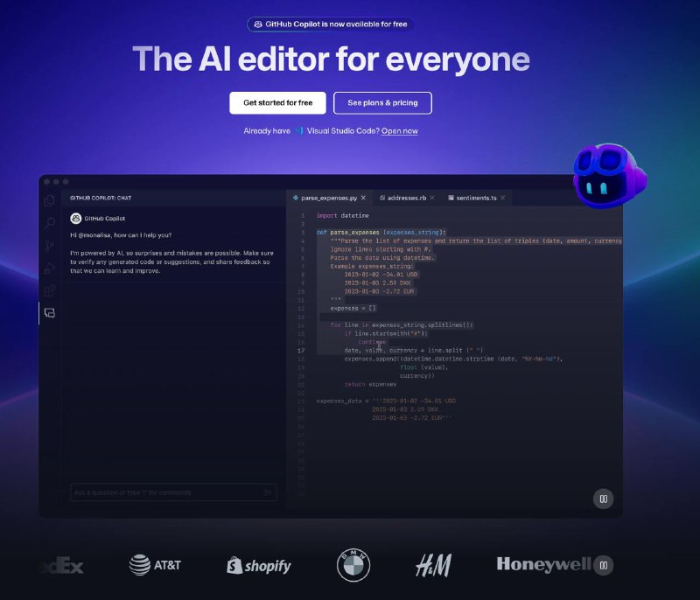The height and width of the screenshot is (600, 700).
Task: Select the Copilot Chat icon in sidebar
Action: 50,313
